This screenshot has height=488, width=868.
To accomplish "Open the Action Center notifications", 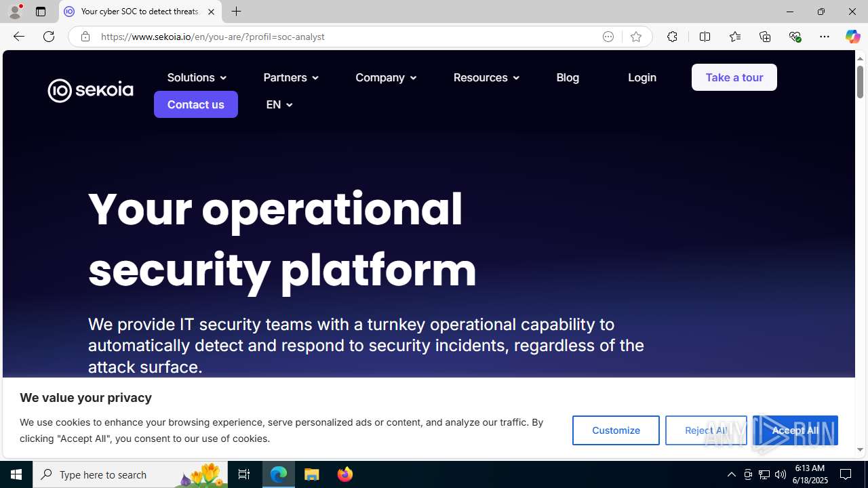I will [x=846, y=474].
